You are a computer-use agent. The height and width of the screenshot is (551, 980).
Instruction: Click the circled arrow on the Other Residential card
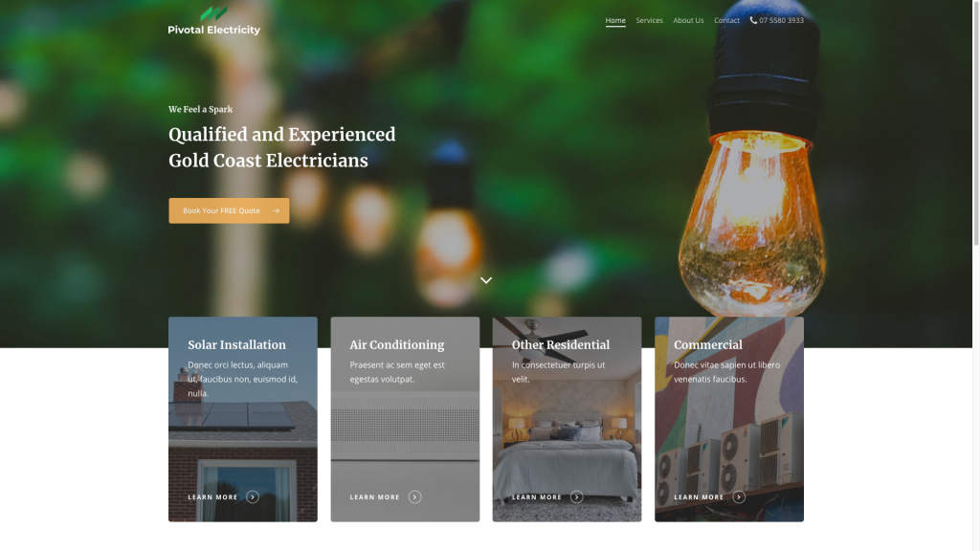coord(577,497)
